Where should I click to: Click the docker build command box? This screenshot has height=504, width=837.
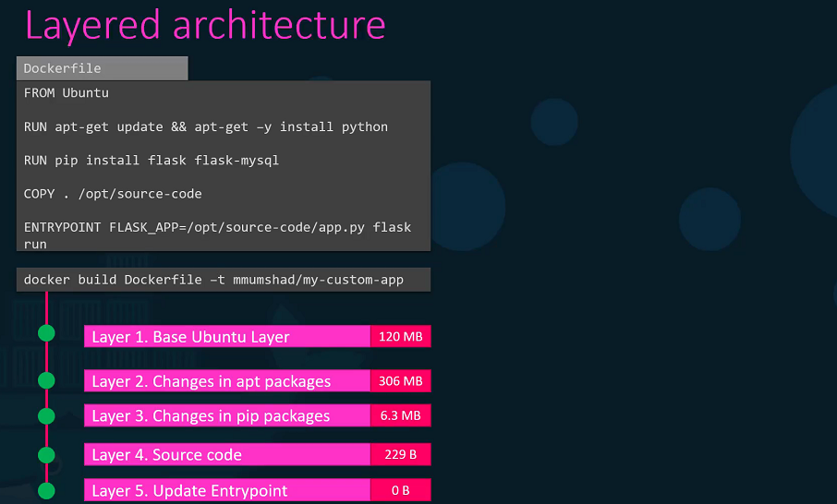pyautogui.click(x=224, y=280)
